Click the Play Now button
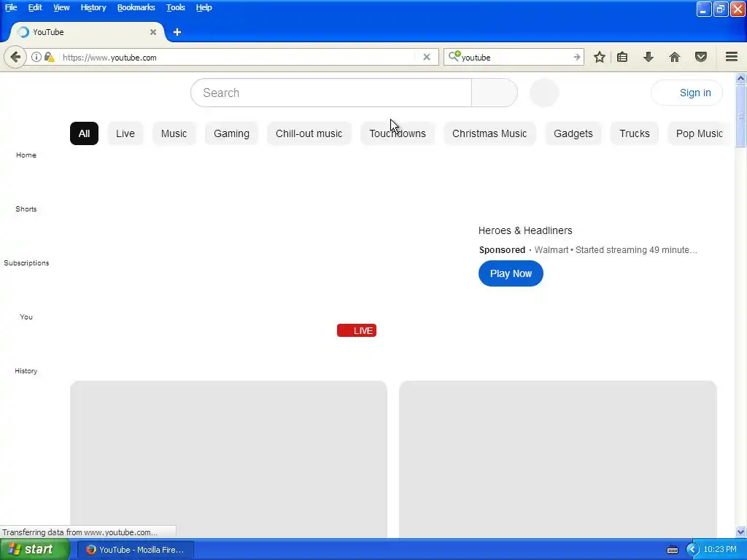 tap(511, 273)
